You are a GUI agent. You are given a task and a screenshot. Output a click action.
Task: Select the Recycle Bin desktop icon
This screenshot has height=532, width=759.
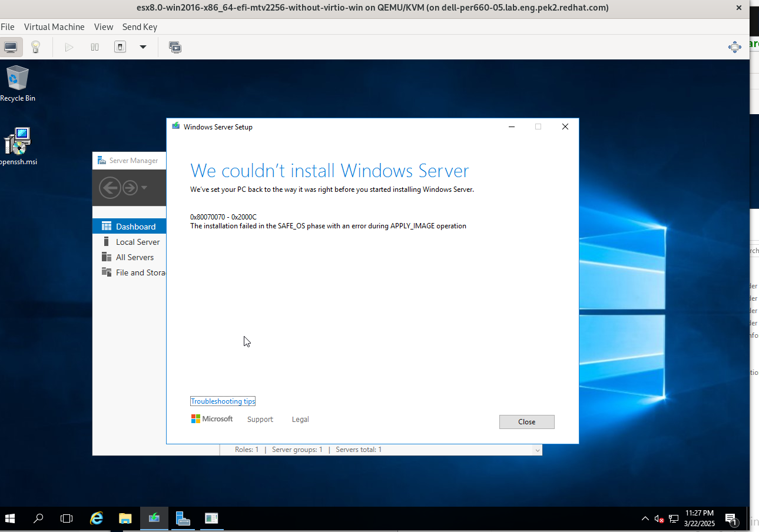click(x=18, y=84)
